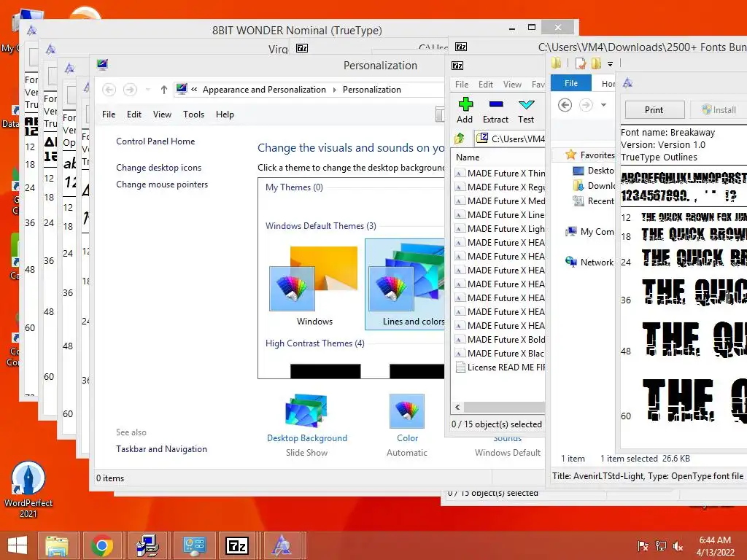This screenshot has height=560, width=747.
Task: Open the 7-Zip File menu
Action: point(462,85)
